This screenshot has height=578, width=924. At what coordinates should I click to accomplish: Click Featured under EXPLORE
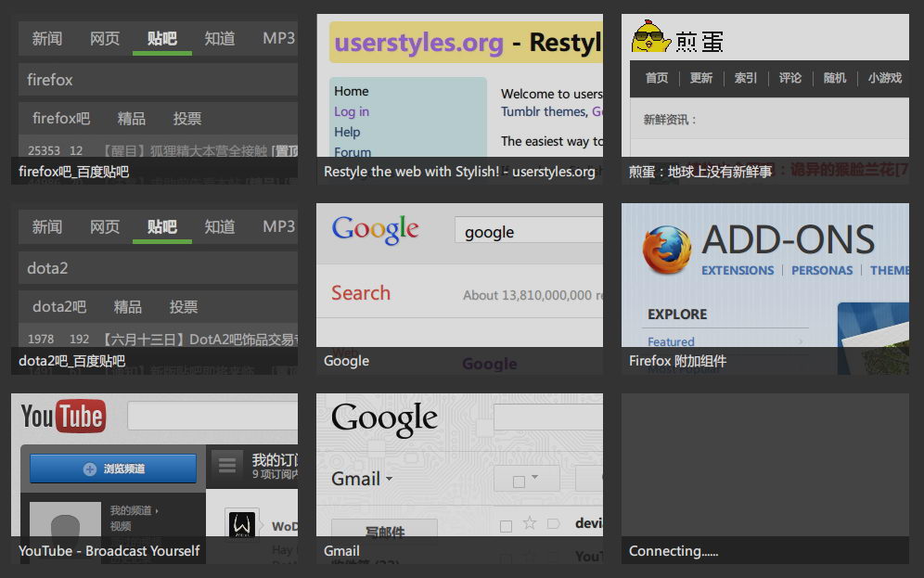pos(671,341)
